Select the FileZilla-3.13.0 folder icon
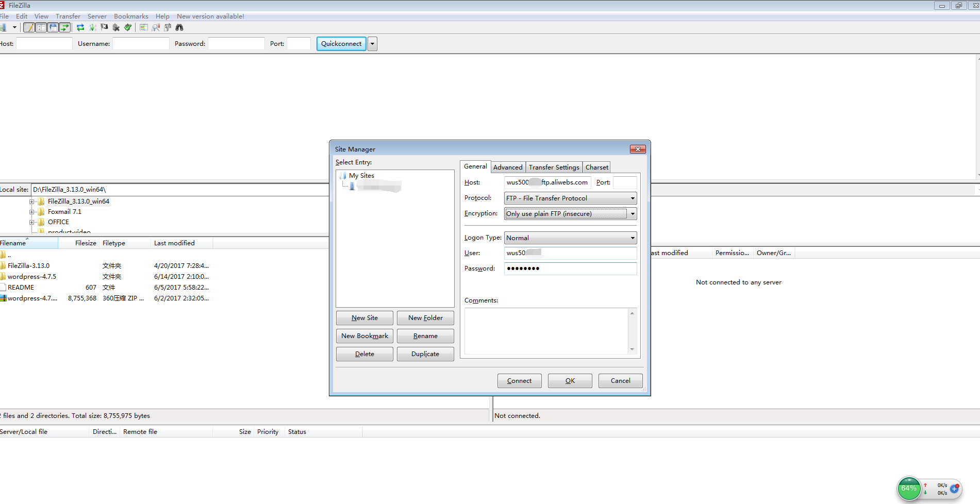The width and height of the screenshot is (980, 504). (x=3, y=265)
